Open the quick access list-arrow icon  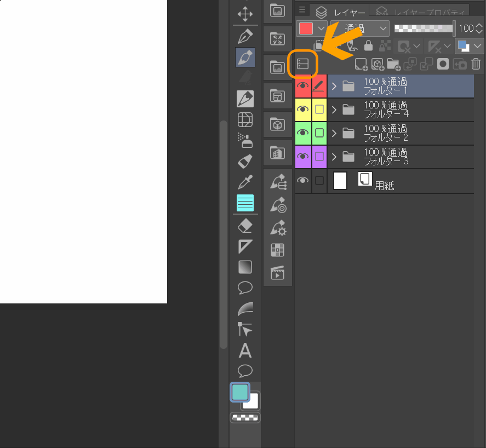point(278,182)
